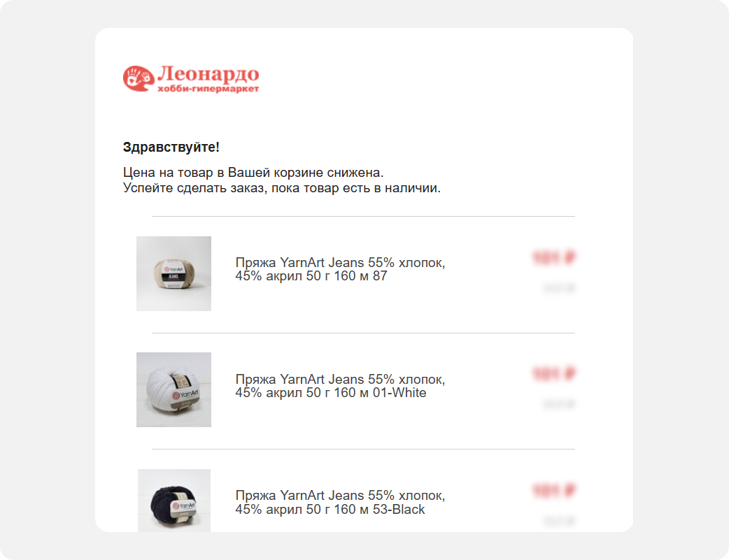Viewport: 729px width, 560px height.
Task: Click the product title ending 53-Black
Action: pyautogui.click(x=340, y=503)
